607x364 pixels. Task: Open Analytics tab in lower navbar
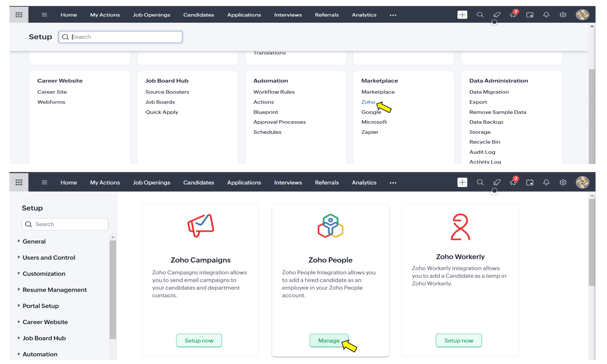(364, 182)
